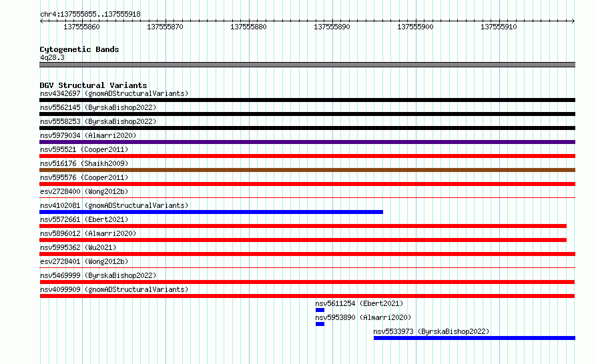The image size is (594, 364).
Task: Click the red bar under nsv4099909
Action: click(307, 296)
